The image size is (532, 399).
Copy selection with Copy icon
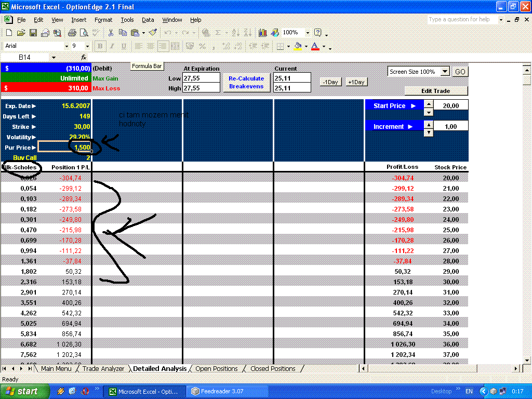[123, 33]
